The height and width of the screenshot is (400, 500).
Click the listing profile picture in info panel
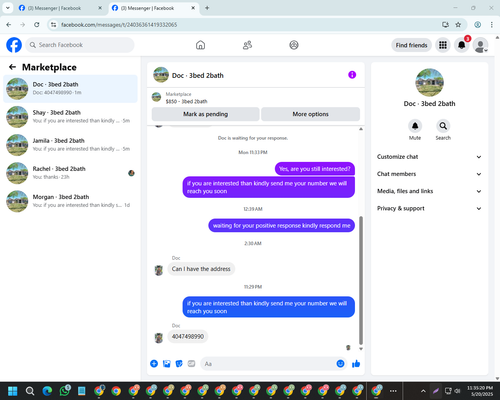click(x=429, y=83)
